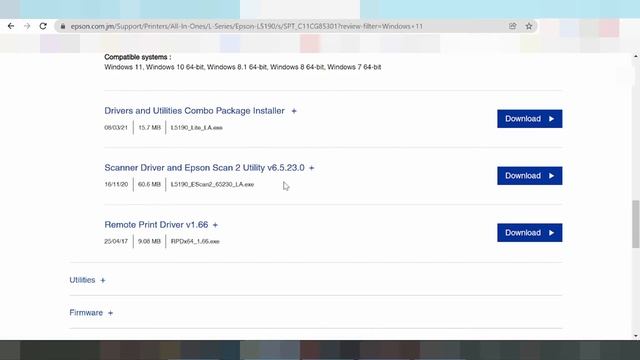Click the Compatible systems label
The image size is (640, 360).
coord(138,57)
